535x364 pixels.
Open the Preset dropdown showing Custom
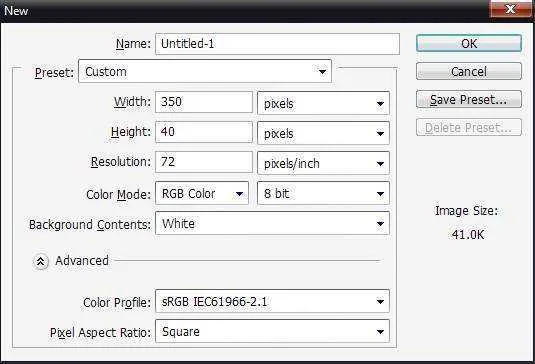[x=205, y=71]
